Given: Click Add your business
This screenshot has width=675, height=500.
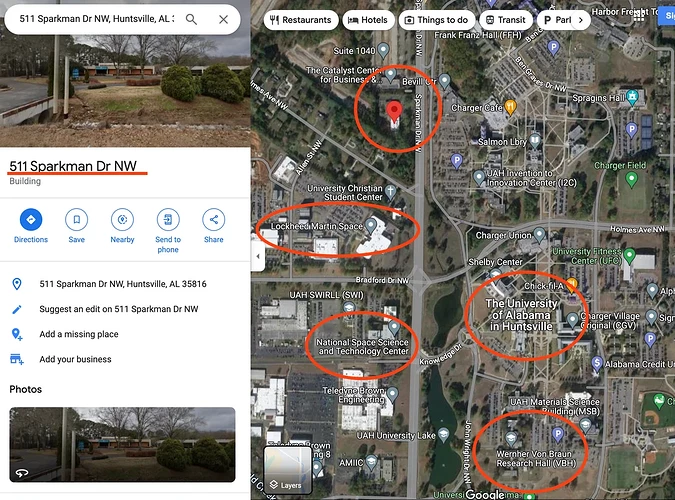Looking at the screenshot, I should click(x=75, y=359).
